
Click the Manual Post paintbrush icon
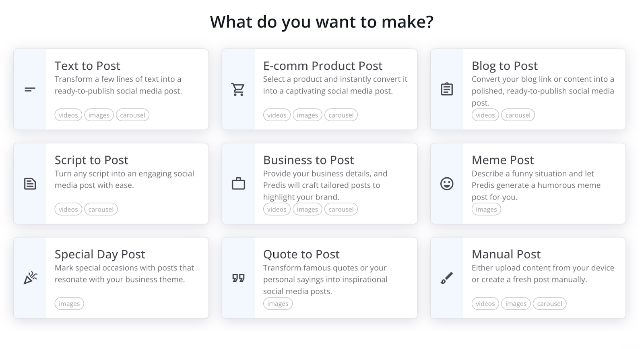[447, 278]
